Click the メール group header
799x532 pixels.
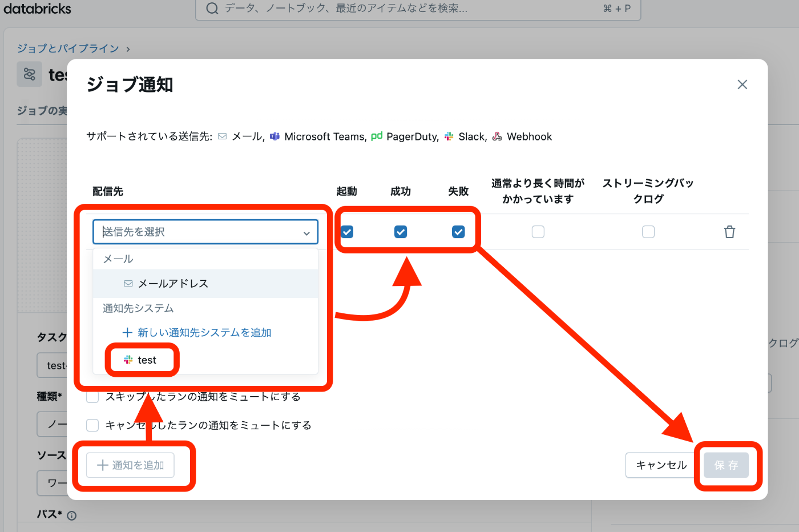click(118, 259)
